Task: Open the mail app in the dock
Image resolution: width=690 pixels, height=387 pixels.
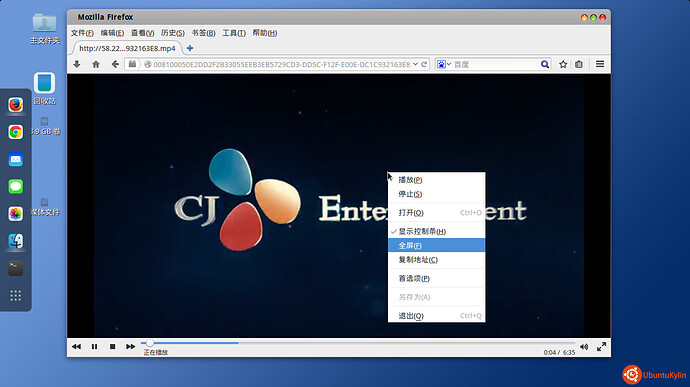Action: coord(15,159)
